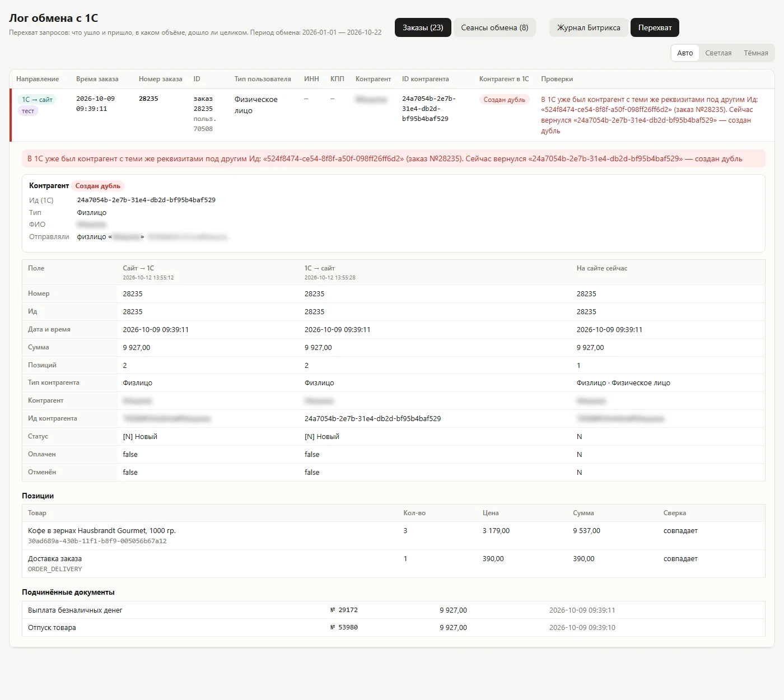Switch to Тёмная theme
Screen dimensions: 784x700
pyautogui.click(x=756, y=53)
